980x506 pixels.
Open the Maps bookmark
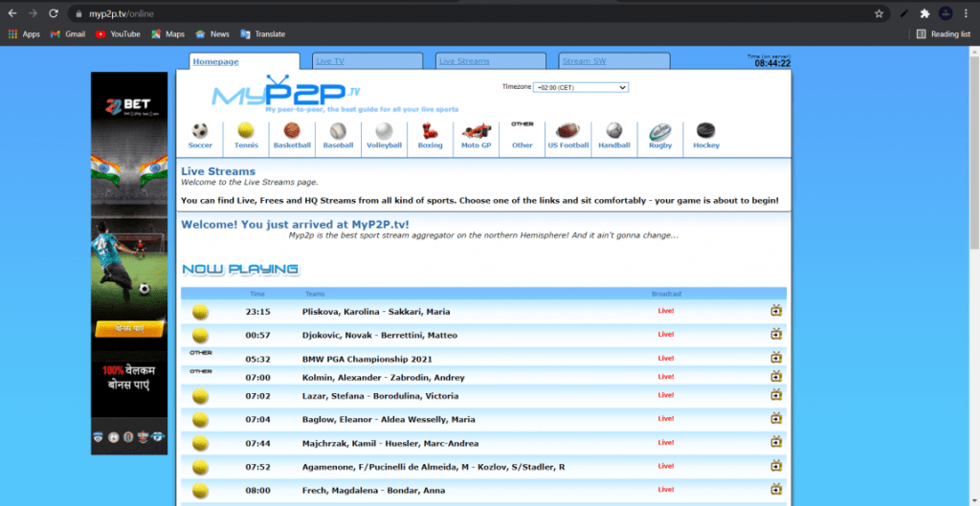(x=168, y=34)
